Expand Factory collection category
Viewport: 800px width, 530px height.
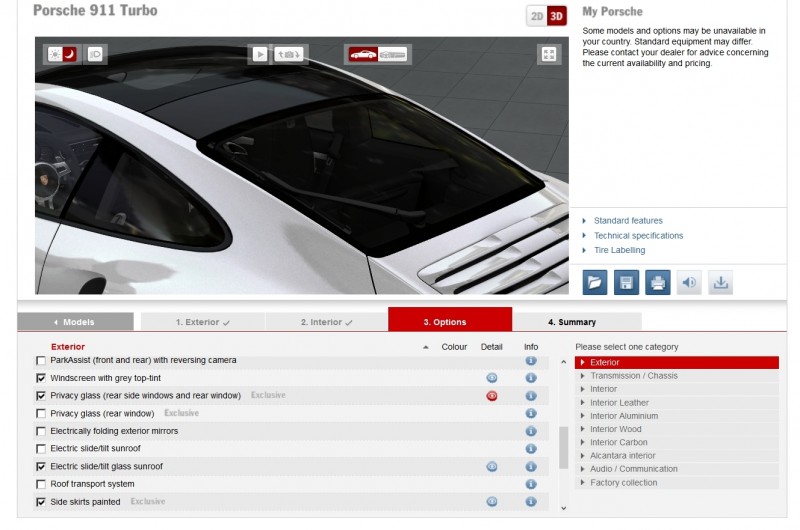click(677, 483)
